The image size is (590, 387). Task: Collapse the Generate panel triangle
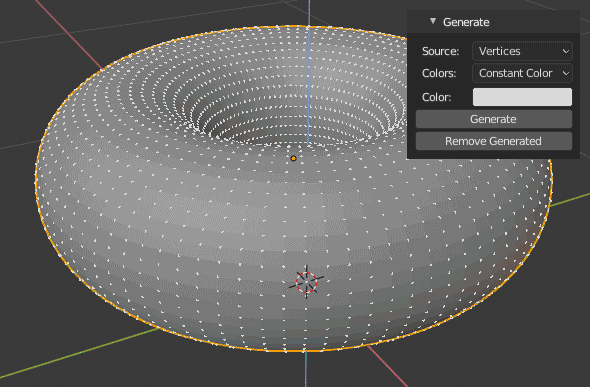[x=433, y=21]
